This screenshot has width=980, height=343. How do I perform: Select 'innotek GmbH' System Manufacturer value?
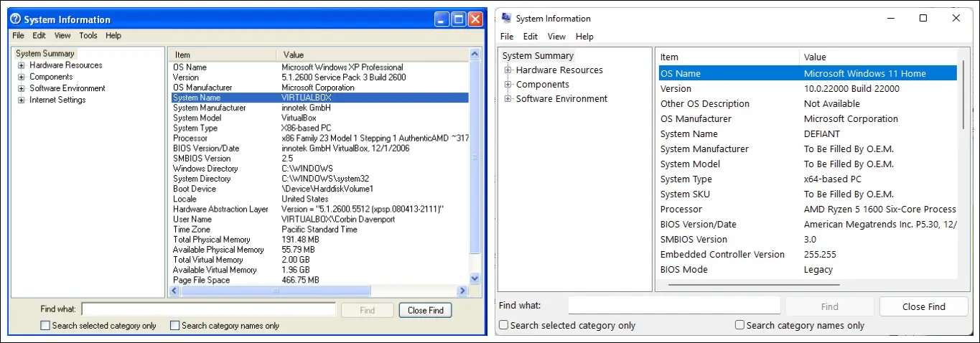pyautogui.click(x=307, y=108)
